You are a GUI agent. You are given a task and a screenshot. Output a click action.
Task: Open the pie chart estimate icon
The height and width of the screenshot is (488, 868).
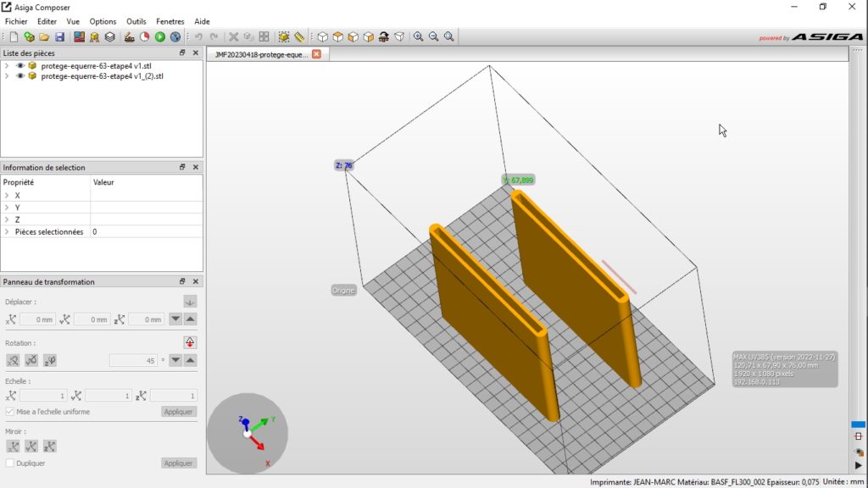pyautogui.click(x=144, y=37)
